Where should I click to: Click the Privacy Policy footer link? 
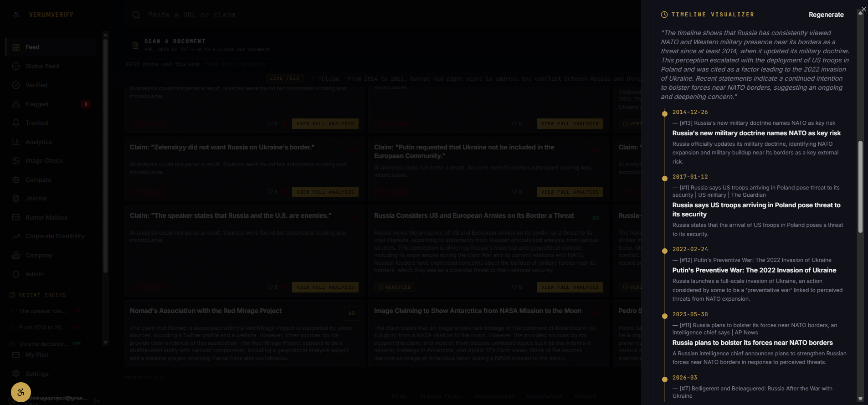point(441,396)
